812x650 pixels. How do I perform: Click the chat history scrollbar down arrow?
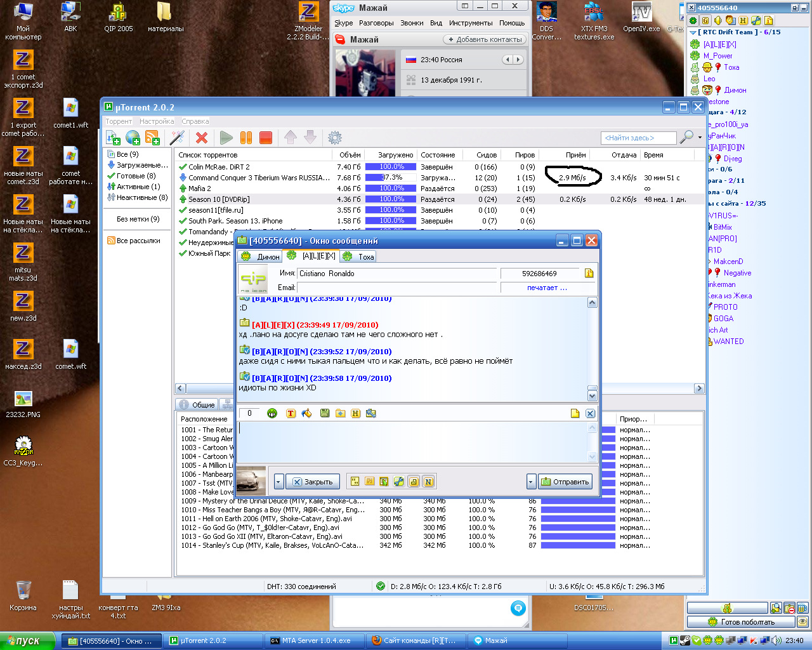tap(592, 395)
